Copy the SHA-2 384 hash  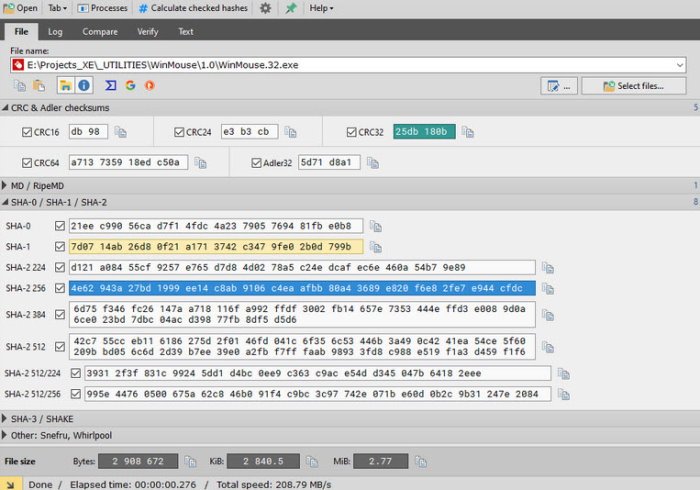tap(548, 315)
